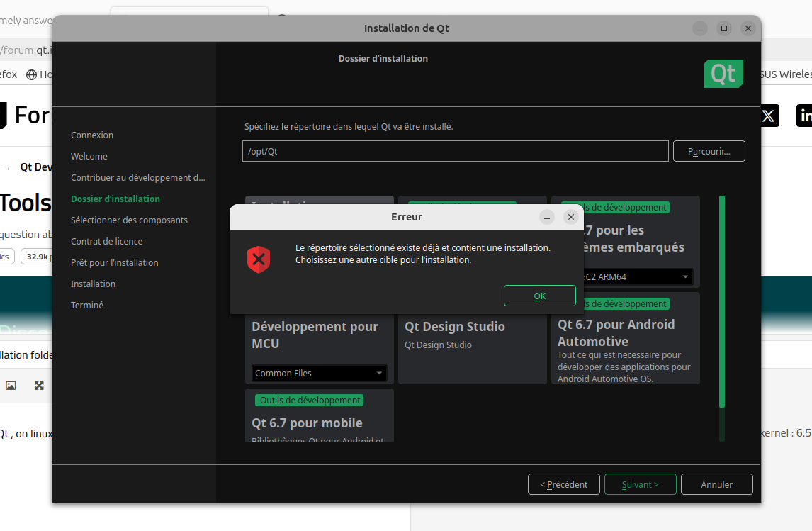Confirm the error dialog with OK
This screenshot has width=812, height=531.
540,296
